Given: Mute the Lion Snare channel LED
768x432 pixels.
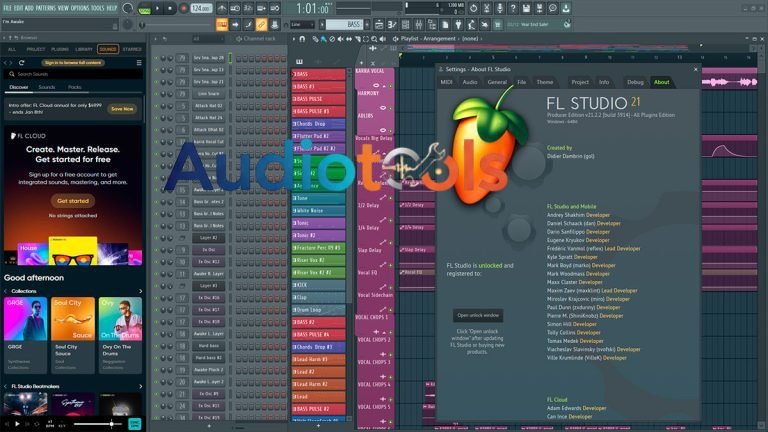Looking at the screenshot, I should 156,94.
